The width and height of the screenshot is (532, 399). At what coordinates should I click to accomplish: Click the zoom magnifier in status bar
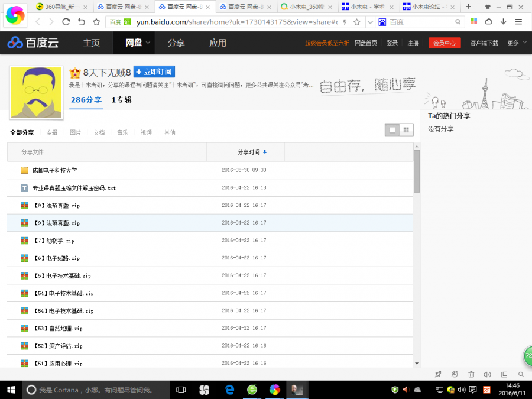(521, 374)
